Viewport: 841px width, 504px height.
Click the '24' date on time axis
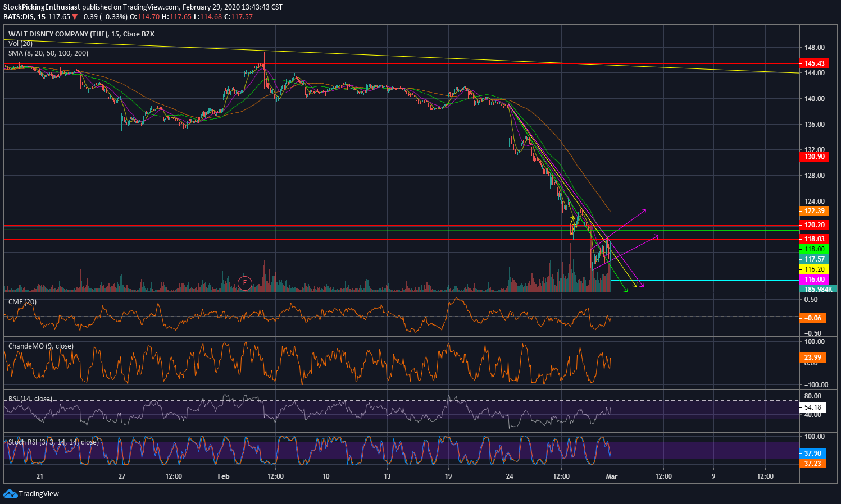pos(510,476)
